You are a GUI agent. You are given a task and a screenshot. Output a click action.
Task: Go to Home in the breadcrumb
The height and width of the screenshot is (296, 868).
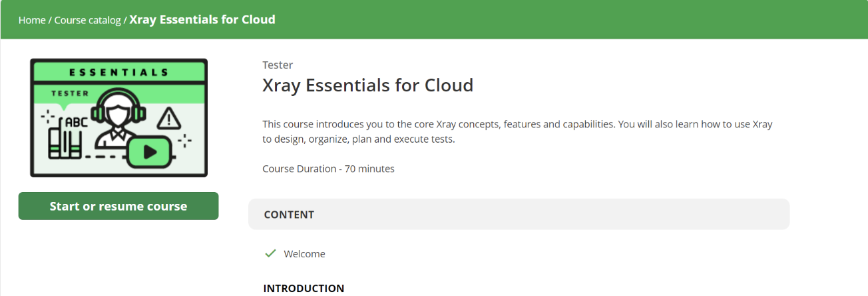(32, 20)
